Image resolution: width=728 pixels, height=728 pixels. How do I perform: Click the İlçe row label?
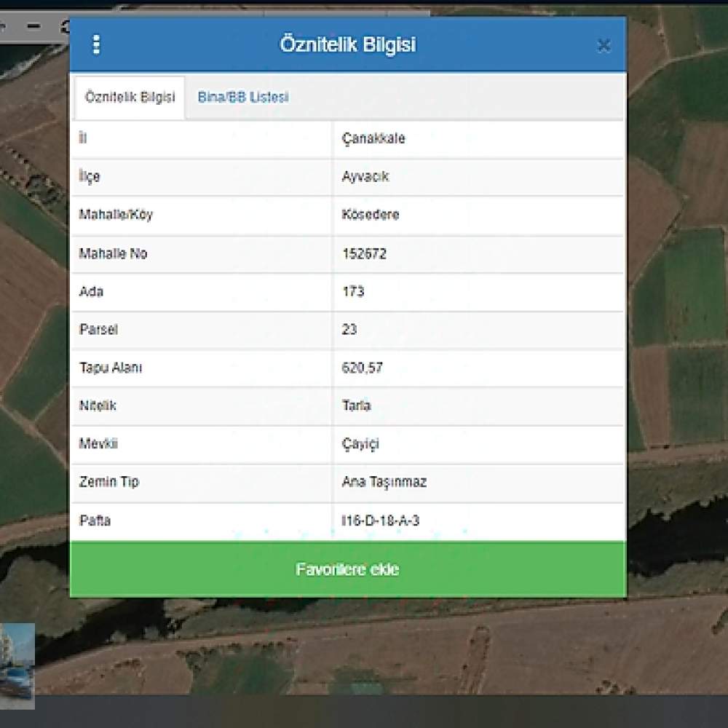click(x=89, y=176)
